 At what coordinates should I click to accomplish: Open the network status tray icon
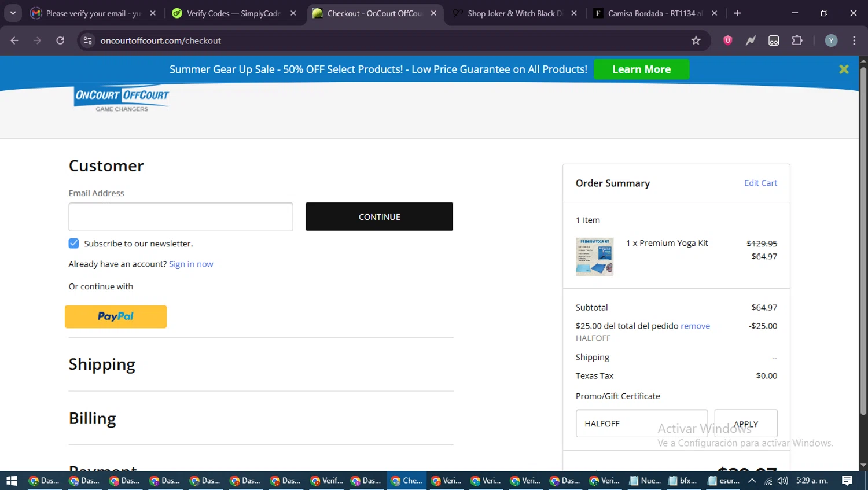point(768,481)
